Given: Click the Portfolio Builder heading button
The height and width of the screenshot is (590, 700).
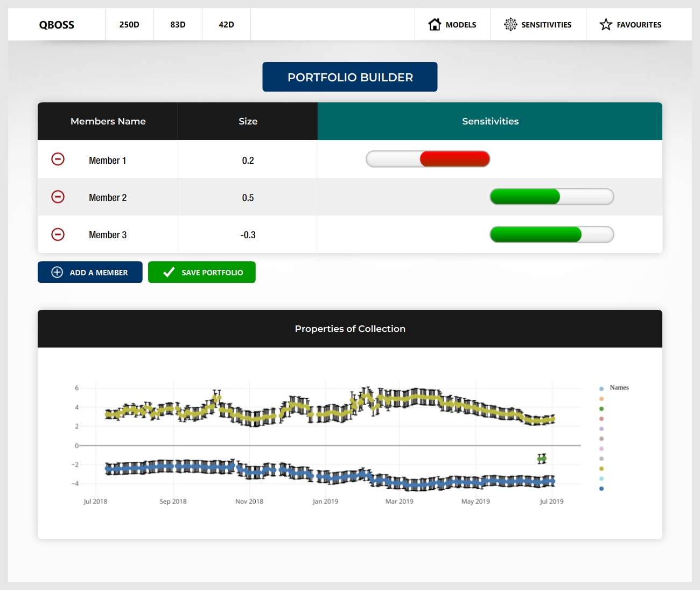Looking at the screenshot, I should [350, 77].
